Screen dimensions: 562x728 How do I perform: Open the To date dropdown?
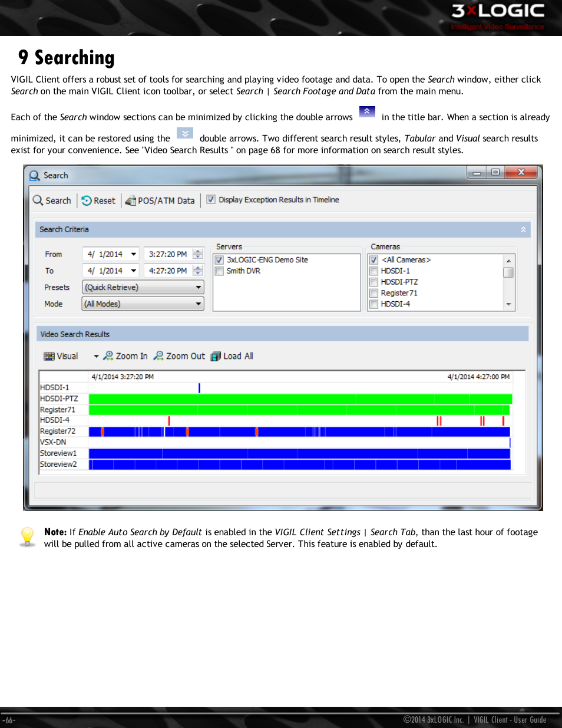tap(134, 271)
